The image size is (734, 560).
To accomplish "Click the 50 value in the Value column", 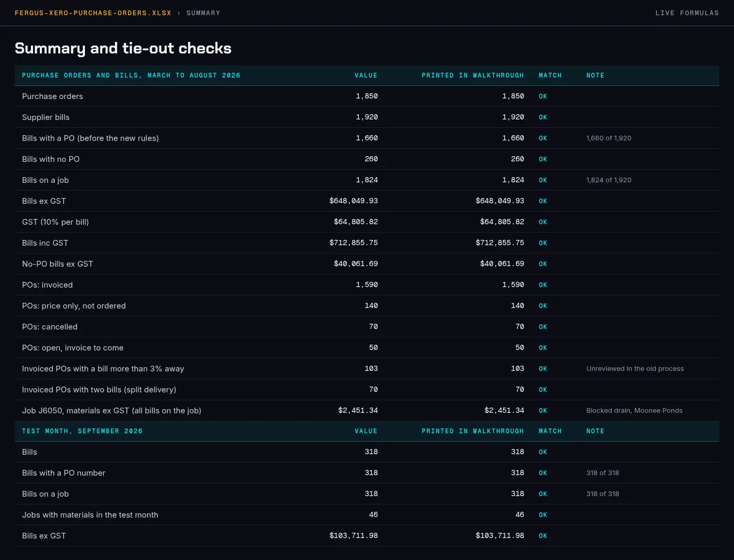I will pyautogui.click(x=373, y=348).
